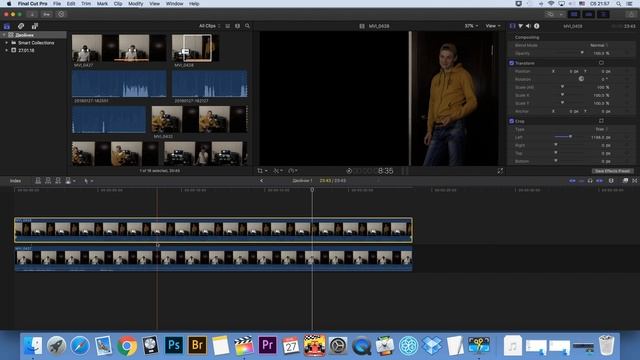Open the Crop Type dropdown
This screenshot has width=640, height=360.
[x=601, y=129]
